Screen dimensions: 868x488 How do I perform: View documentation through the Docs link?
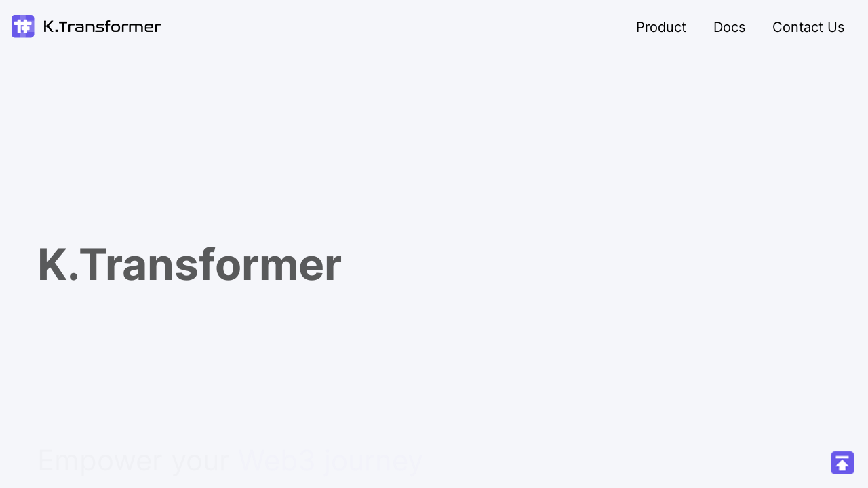pyautogui.click(x=729, y=27)
